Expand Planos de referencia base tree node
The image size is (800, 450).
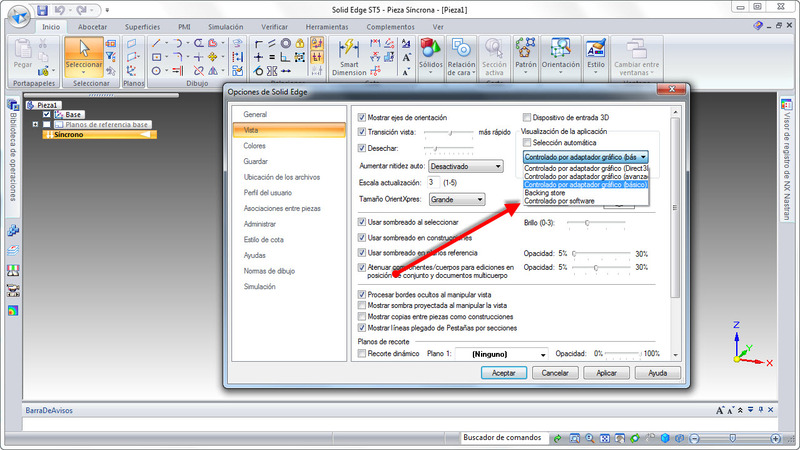(x=35, y=124)
